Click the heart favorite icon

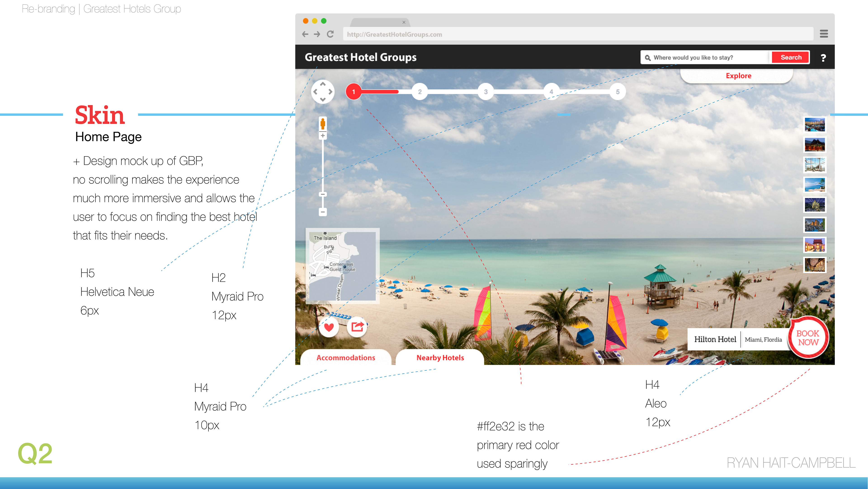click(329, 327)
